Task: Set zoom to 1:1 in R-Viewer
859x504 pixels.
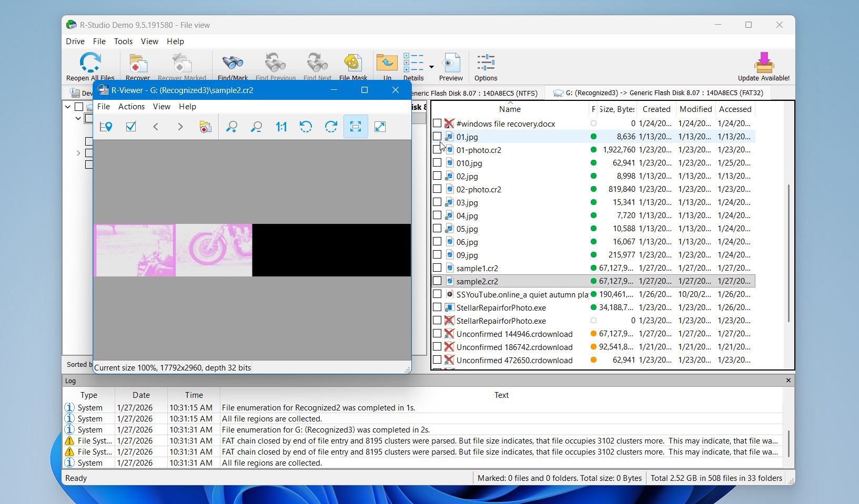Action: click(x=281, y=127)
